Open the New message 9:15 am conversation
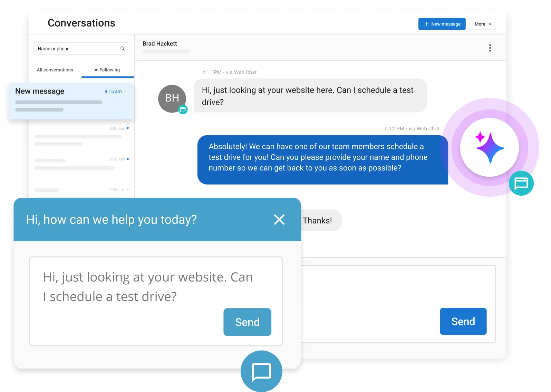The image size is (551, 392). point(71,101)
